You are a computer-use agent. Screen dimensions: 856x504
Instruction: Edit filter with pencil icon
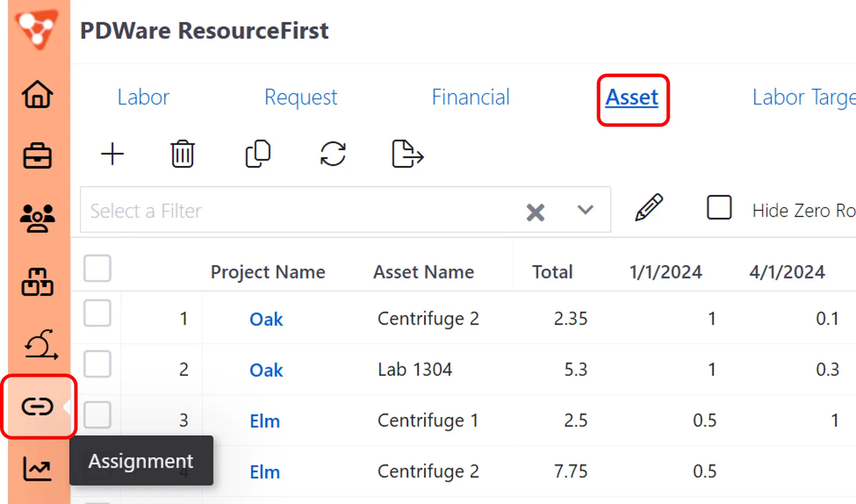pos(649,208)
